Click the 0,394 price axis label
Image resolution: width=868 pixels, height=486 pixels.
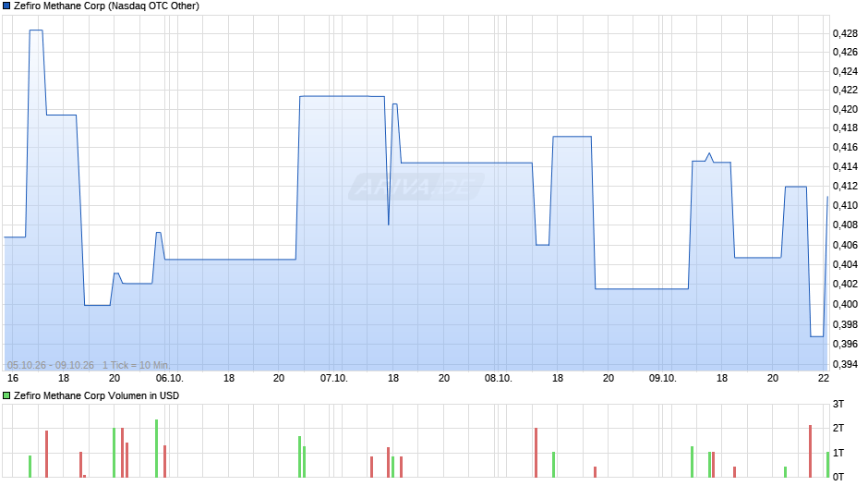[x=845, y=365]
